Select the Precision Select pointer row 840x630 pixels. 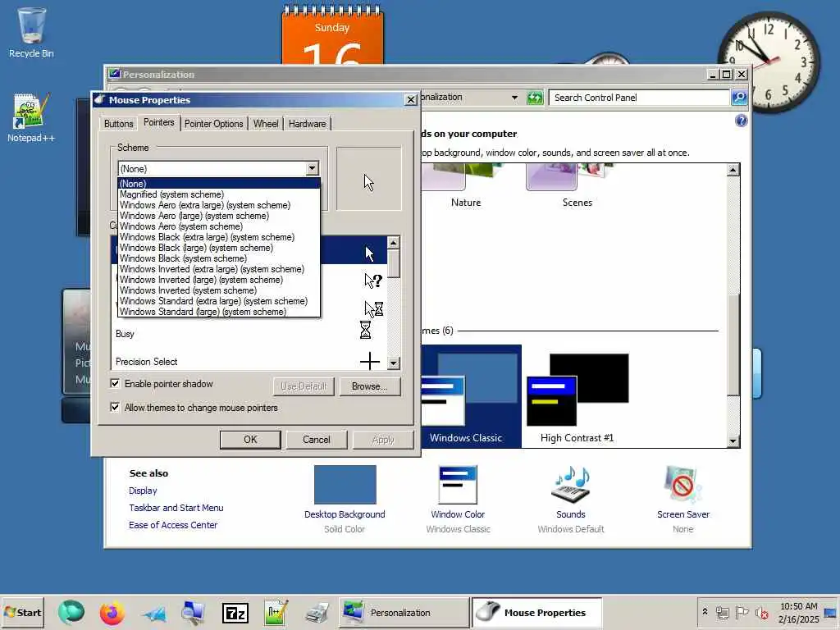pos(249,362)
